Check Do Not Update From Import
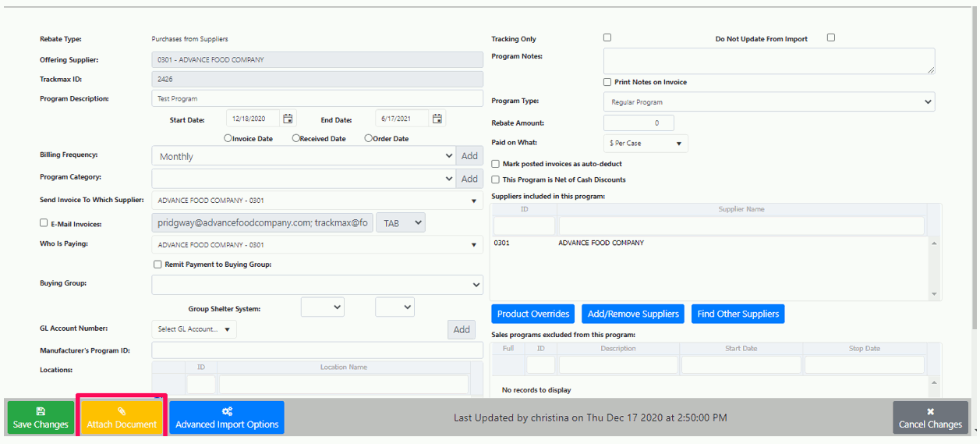 [x=831, y=37]
